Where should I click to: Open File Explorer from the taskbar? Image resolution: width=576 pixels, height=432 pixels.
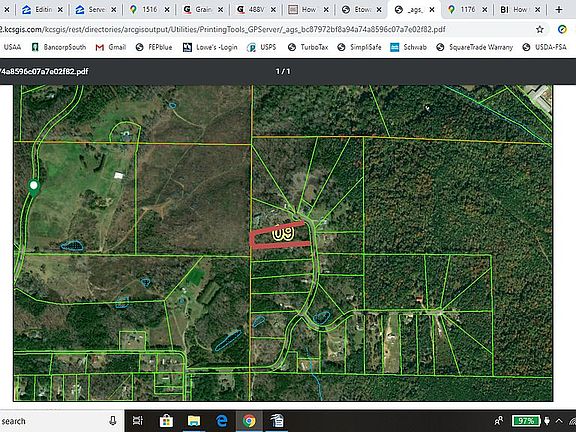click(194, 421)
